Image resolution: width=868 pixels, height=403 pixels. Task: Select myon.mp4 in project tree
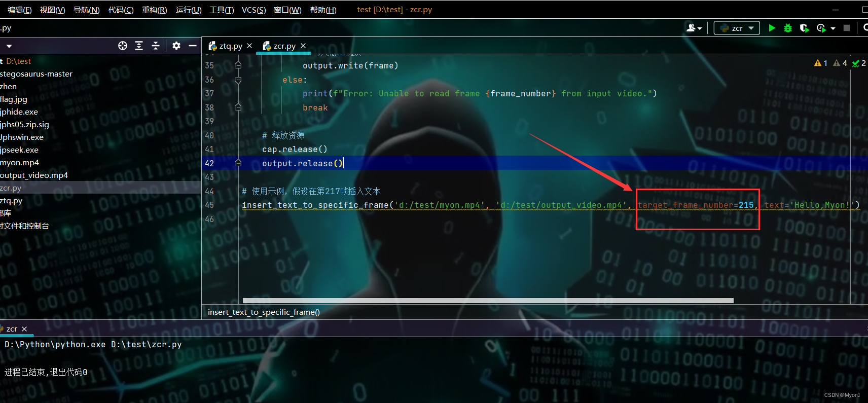(19, 162)
